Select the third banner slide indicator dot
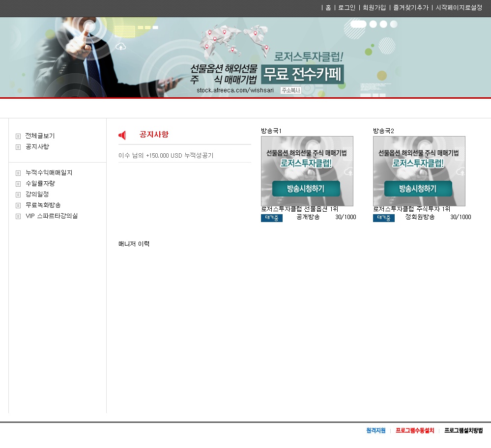 (x=383, y=24)
